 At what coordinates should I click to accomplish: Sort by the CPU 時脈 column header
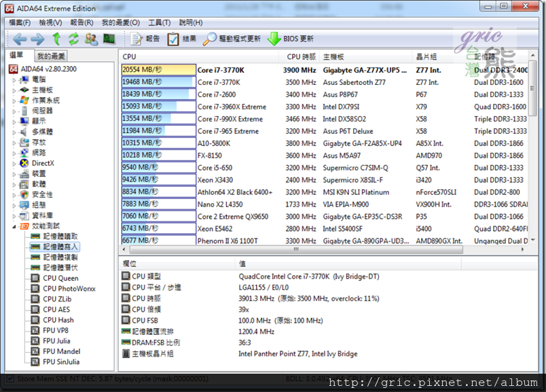coord(299,56)
